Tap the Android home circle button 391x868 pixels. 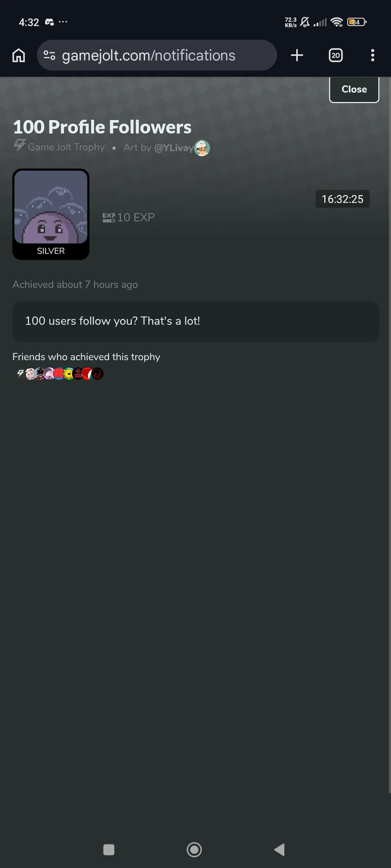[x=194, y=849]
